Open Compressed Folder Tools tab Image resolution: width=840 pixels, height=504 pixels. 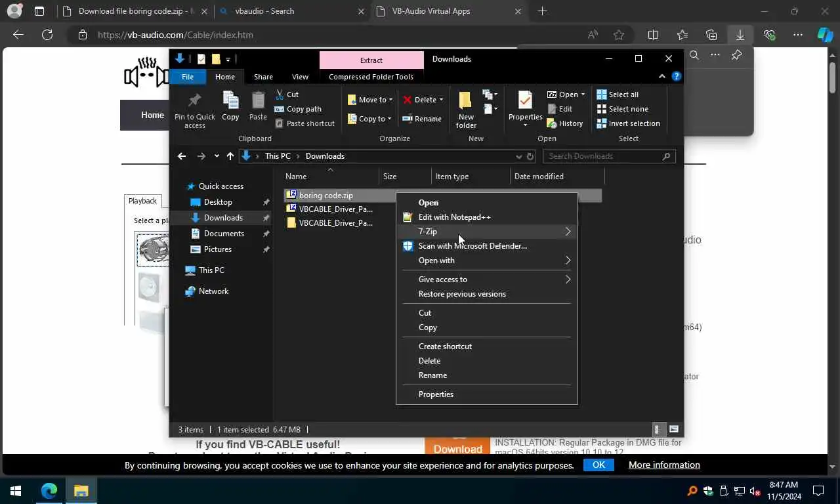click(x=371, y=77)
